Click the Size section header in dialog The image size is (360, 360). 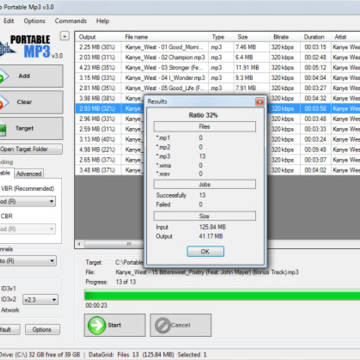pos(204,216)
